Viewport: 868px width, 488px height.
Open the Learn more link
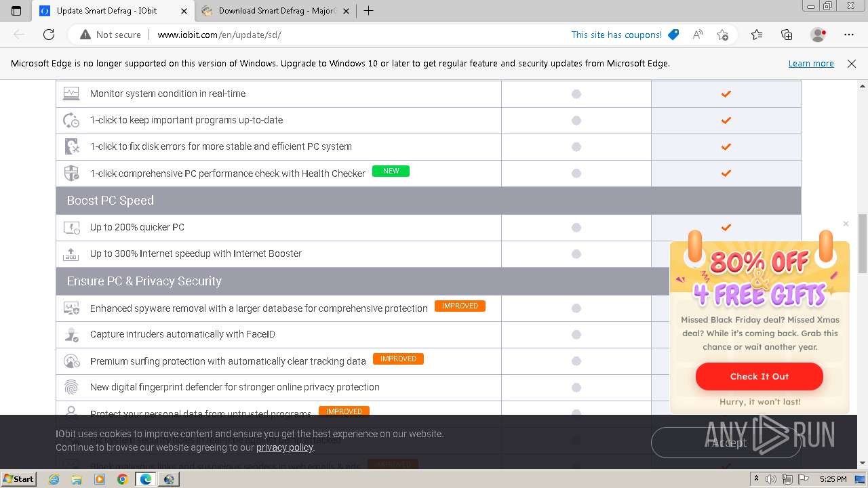811,63
